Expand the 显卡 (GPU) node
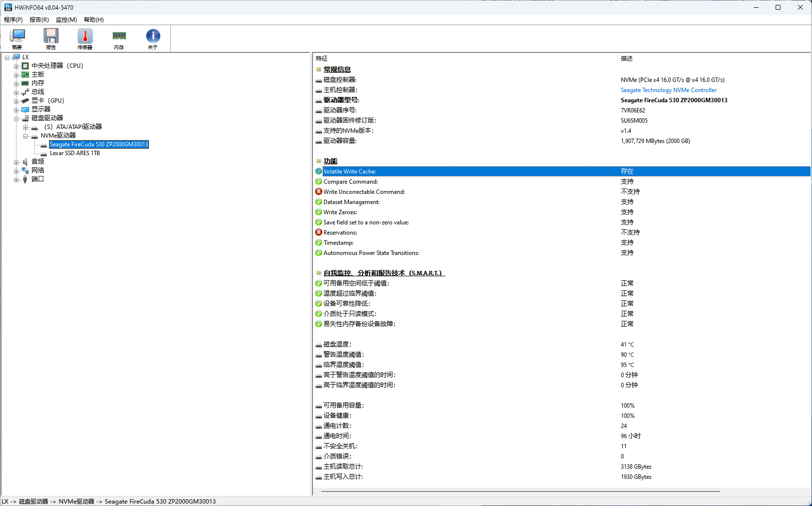The image size is (812, 506). pos(16,101)
